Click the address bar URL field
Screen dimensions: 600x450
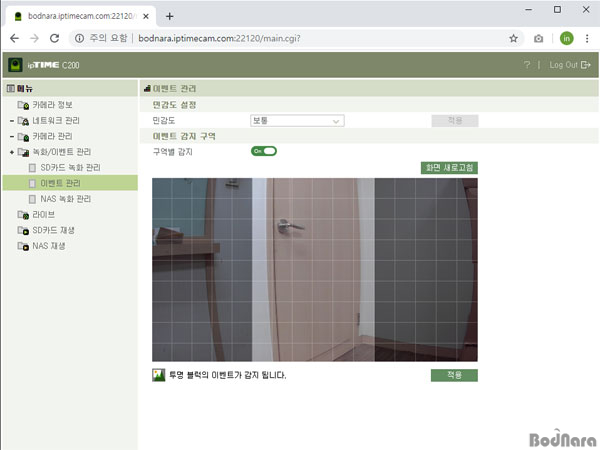300,38
